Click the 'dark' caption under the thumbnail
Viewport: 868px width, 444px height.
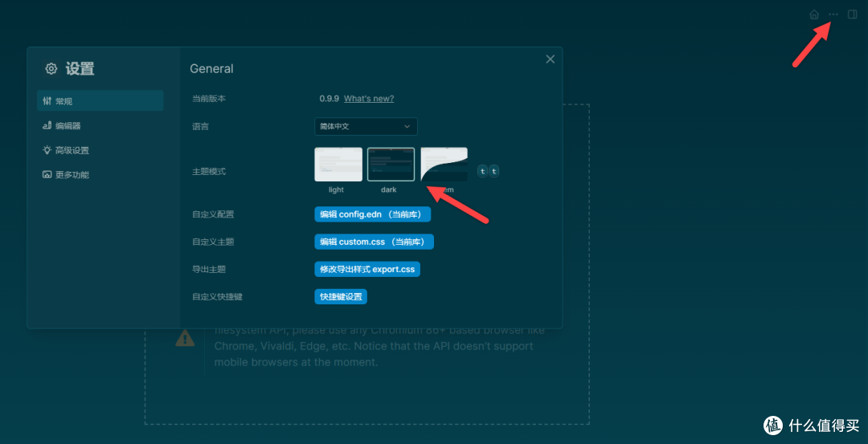(x=389, y=189)
